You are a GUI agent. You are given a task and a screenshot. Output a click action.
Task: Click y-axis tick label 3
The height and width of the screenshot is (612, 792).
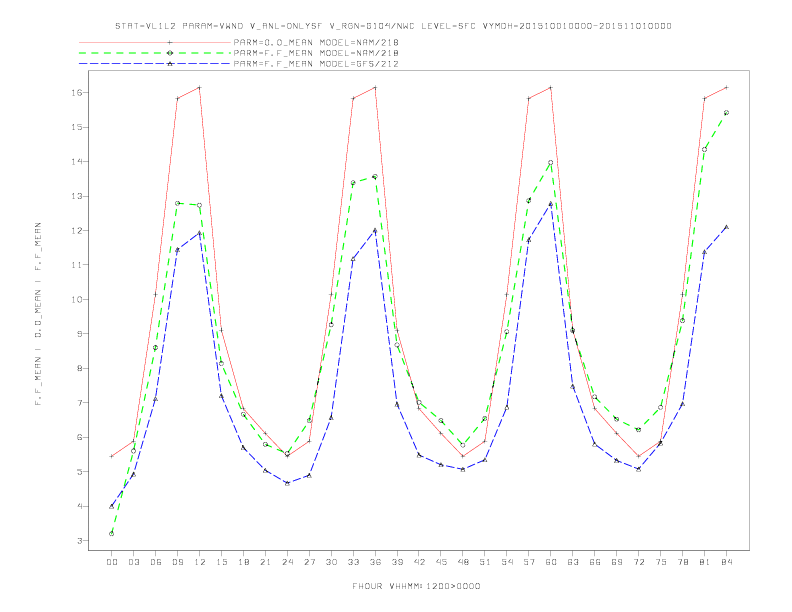pyautogui.click(x=80, y=540)
